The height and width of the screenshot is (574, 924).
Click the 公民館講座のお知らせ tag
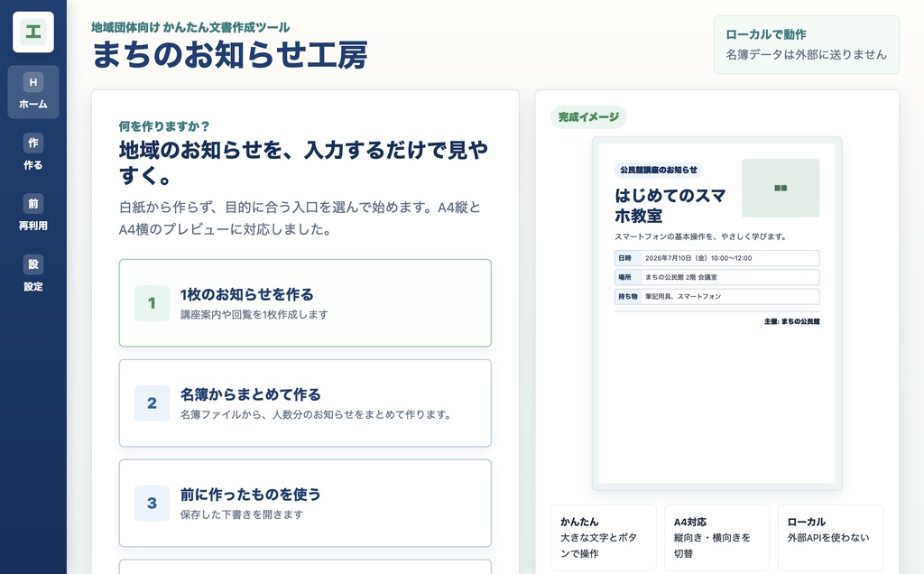point(658,170)
